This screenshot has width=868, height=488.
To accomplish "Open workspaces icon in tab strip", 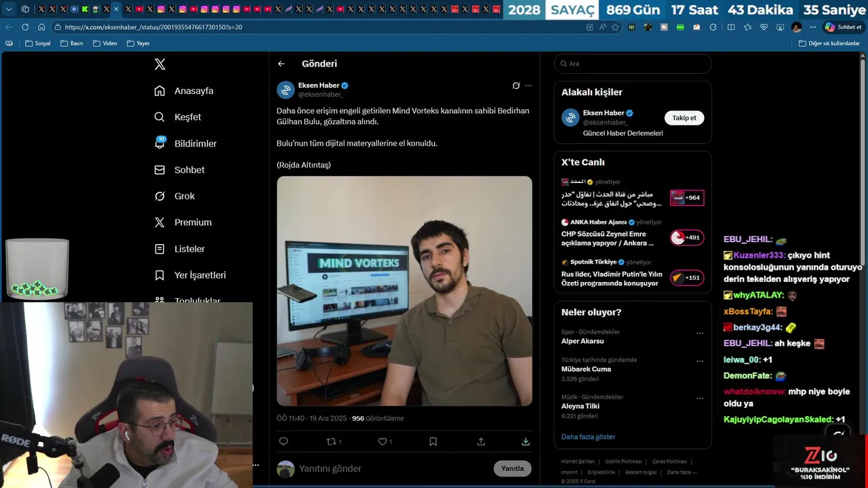I will tap(25, 9).
